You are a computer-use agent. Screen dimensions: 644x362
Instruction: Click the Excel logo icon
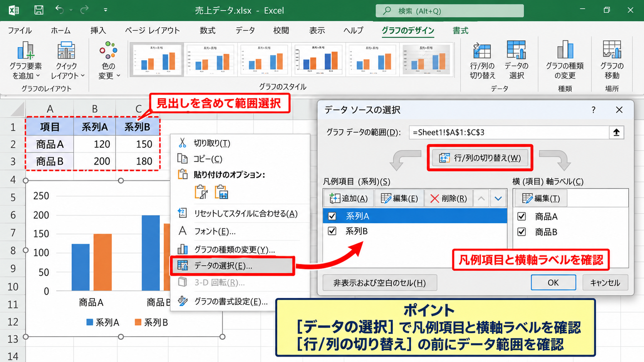coord(14,10)
